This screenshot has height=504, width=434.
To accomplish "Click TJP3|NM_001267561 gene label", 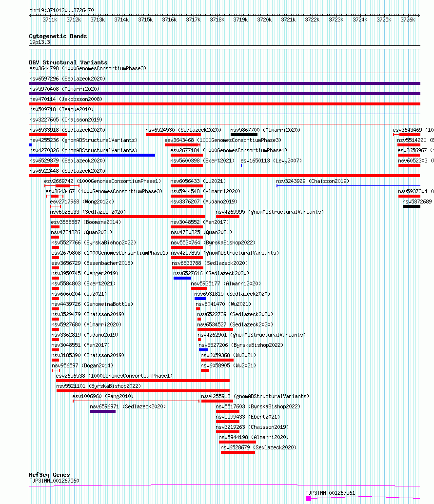I will (330, 493).
